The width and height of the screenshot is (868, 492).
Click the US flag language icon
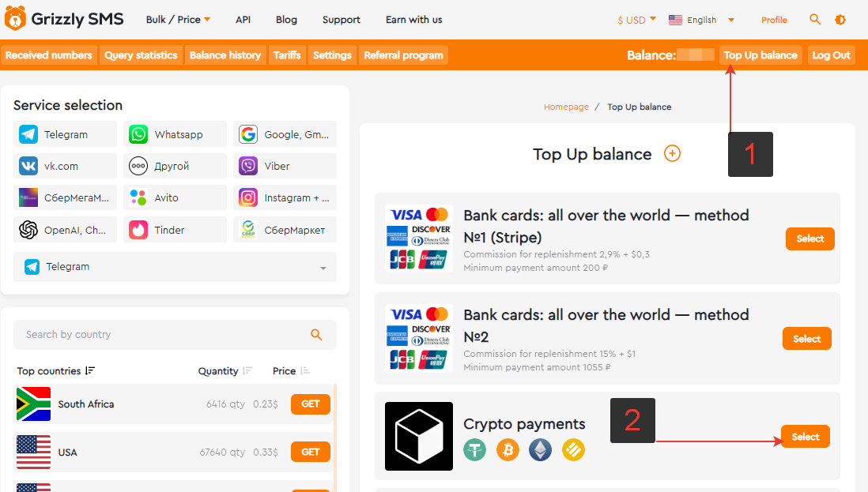tap(675, 20)
